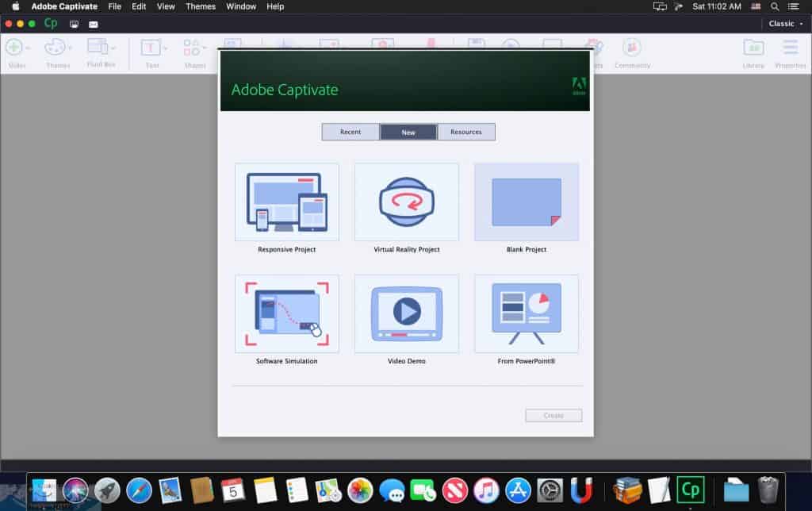The image size is (812, 511).
Task: Open the Trash in the dock
Action: click(768, 490)
